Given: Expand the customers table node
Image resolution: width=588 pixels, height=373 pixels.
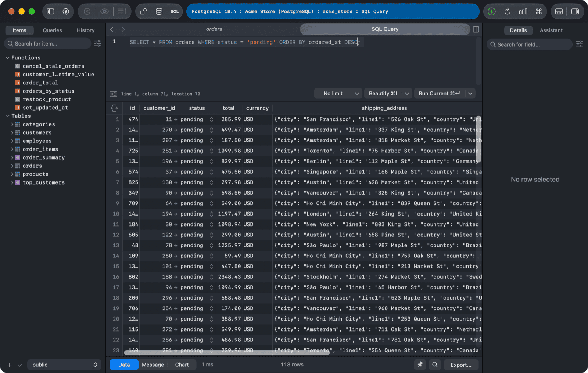Looking at the screenshot, I should pos(12,133).
